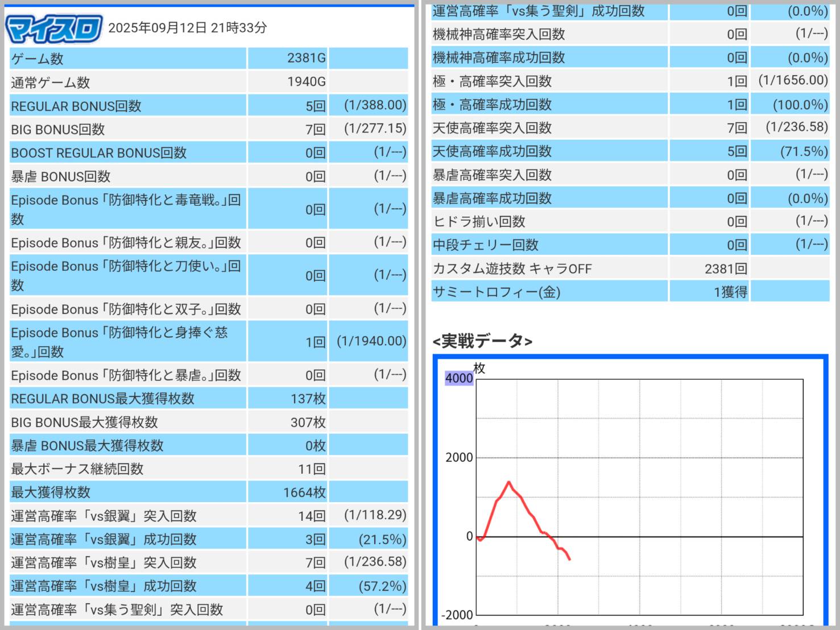840x630 pixels.
Task: Click the <実戦データ> heading
Action: (x=482, y=341)
